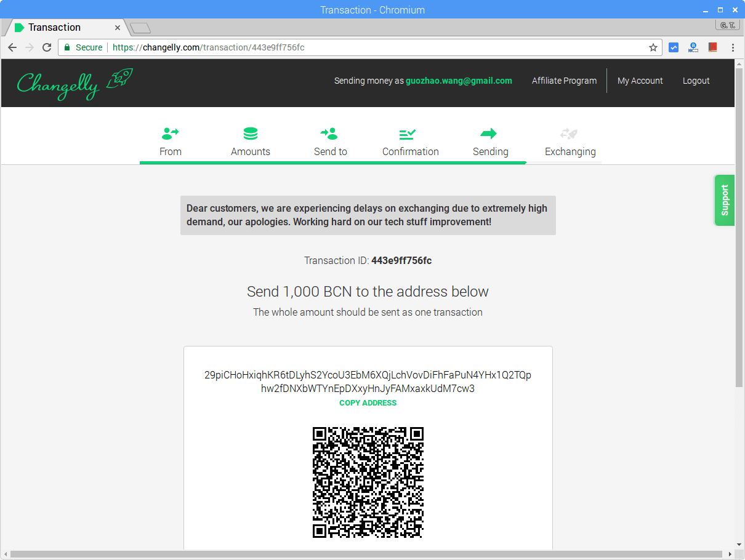The width and height of the screenshot is (745, 560).
Task: Bookmark this page with star icon
Action: [653, 47]
